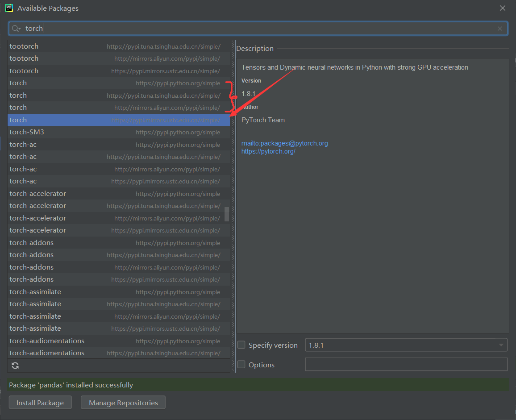Select torch from pypi.python.org
516x420 pixels.
coord(118,83)
